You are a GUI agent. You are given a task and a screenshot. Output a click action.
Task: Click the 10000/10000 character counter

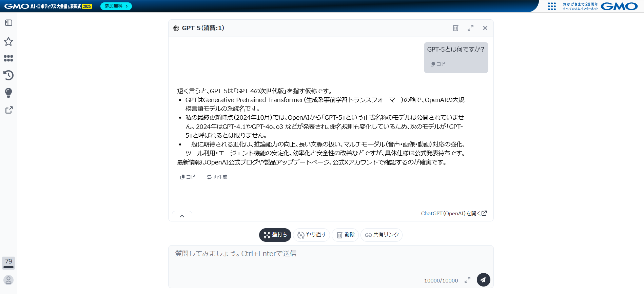[441, 280]
